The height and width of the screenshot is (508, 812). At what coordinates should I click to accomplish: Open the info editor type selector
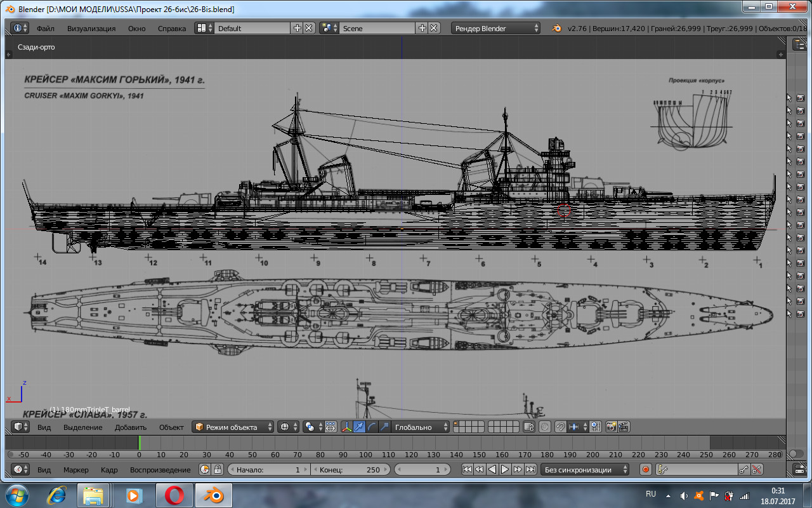[x=20, y=28]
